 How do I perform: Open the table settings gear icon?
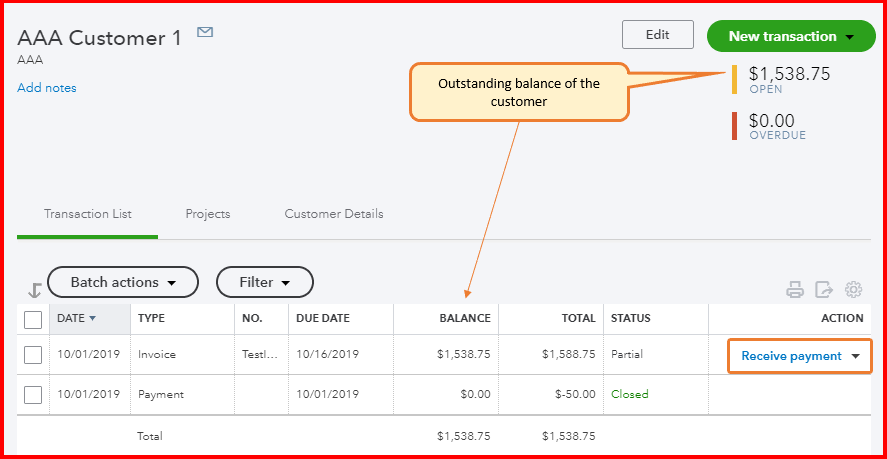(853, 290)
